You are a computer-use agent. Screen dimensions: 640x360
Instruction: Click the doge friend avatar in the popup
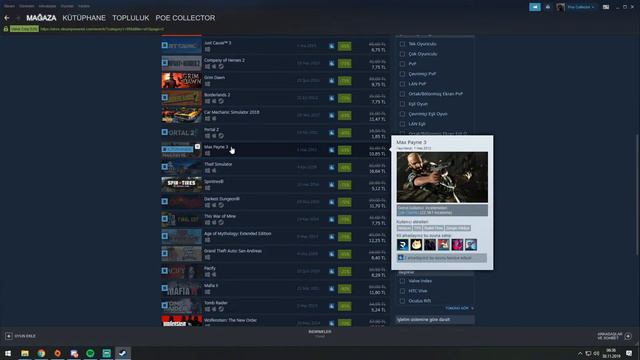[x=416, y=244]
